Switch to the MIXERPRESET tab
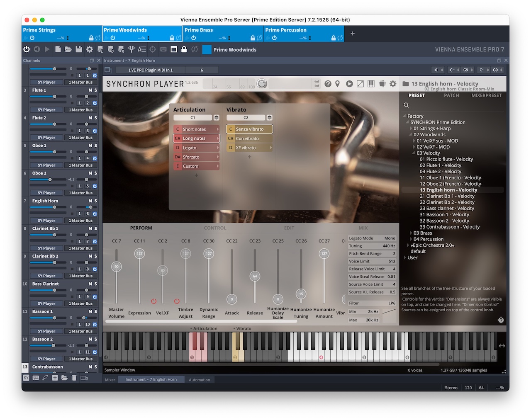The image size is (531, 420). coord(487,95)
